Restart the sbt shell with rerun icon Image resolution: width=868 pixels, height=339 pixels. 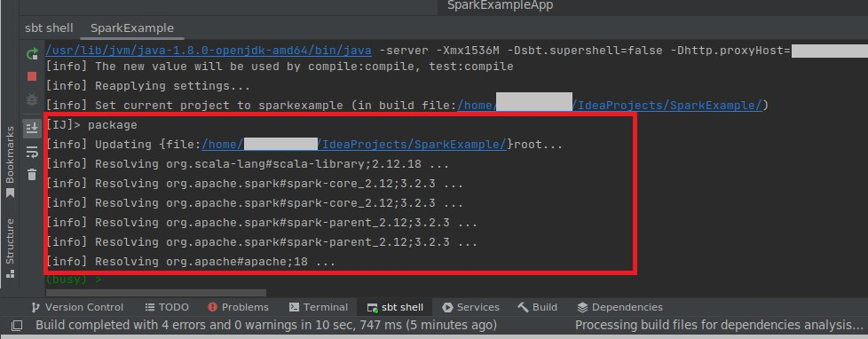[x=32, y=54]
